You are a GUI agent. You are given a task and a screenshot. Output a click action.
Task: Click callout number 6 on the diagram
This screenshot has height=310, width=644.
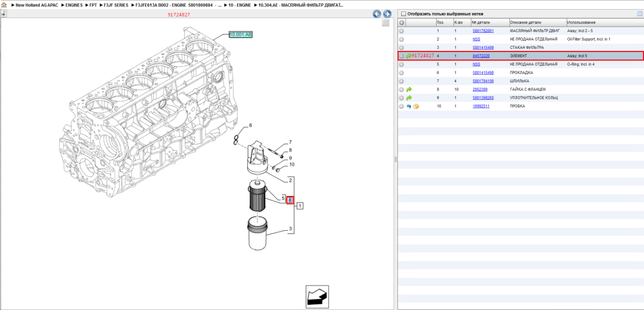(251, 125)
